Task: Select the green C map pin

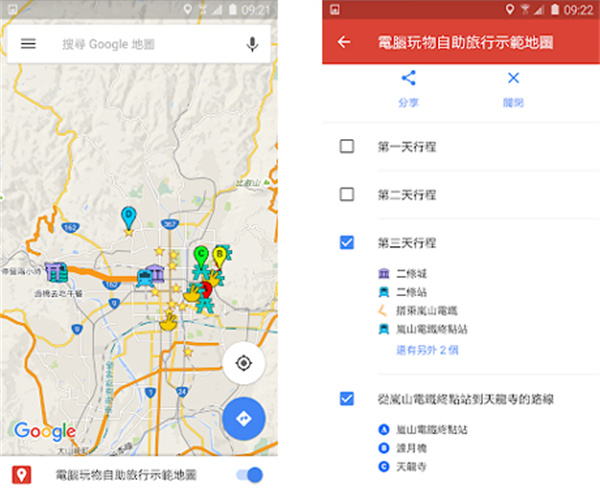Action: 201,257
